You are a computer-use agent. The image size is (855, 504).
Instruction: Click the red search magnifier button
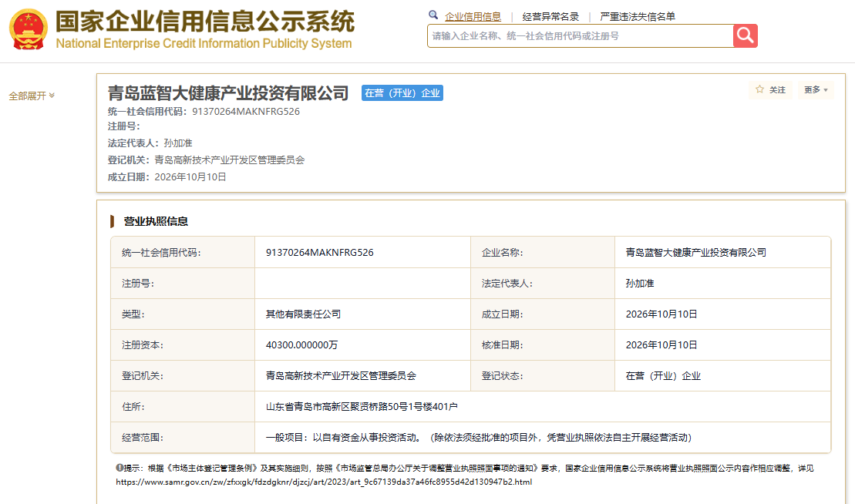[745, 36]
